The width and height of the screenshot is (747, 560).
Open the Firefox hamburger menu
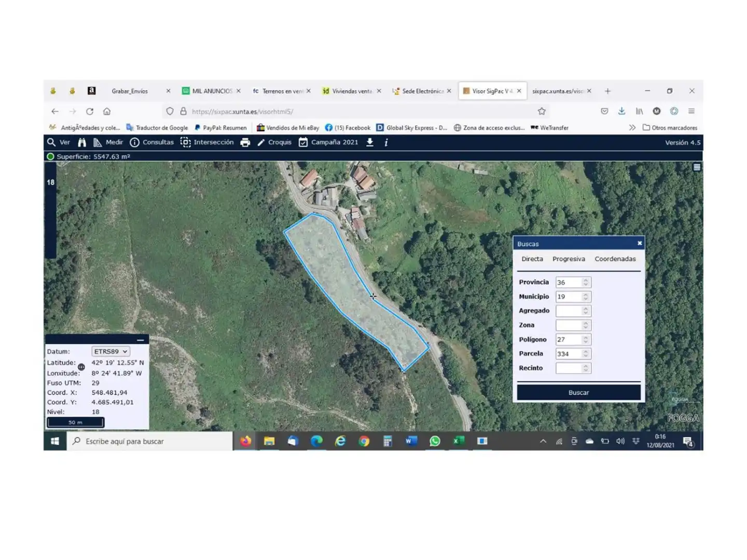click(x=691, y=111)
